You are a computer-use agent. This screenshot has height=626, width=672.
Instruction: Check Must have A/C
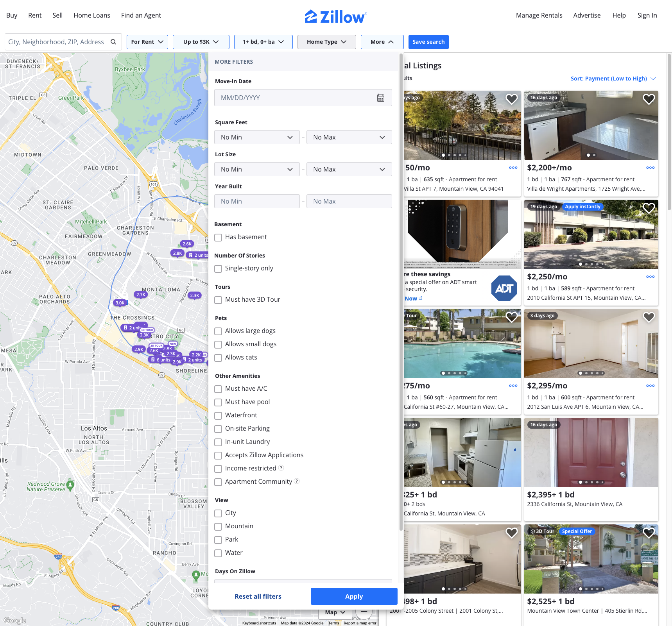click(218, 389)
